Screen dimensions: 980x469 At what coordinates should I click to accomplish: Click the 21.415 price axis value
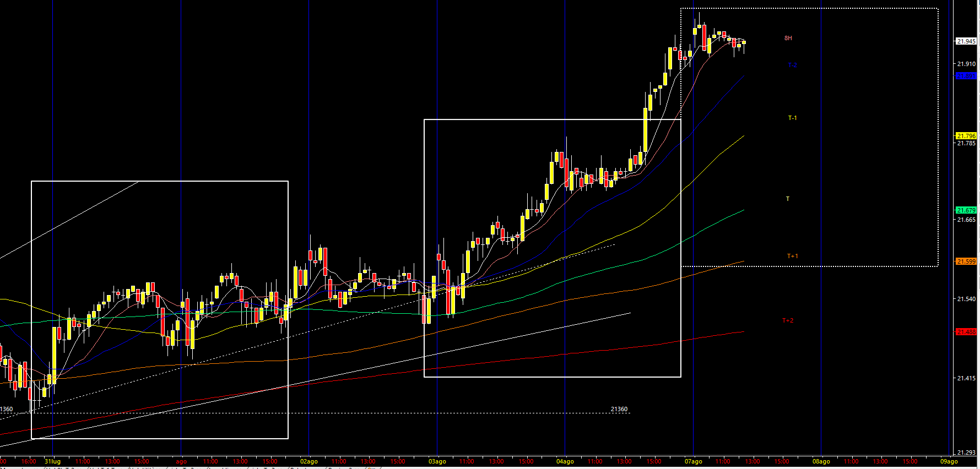966,378
